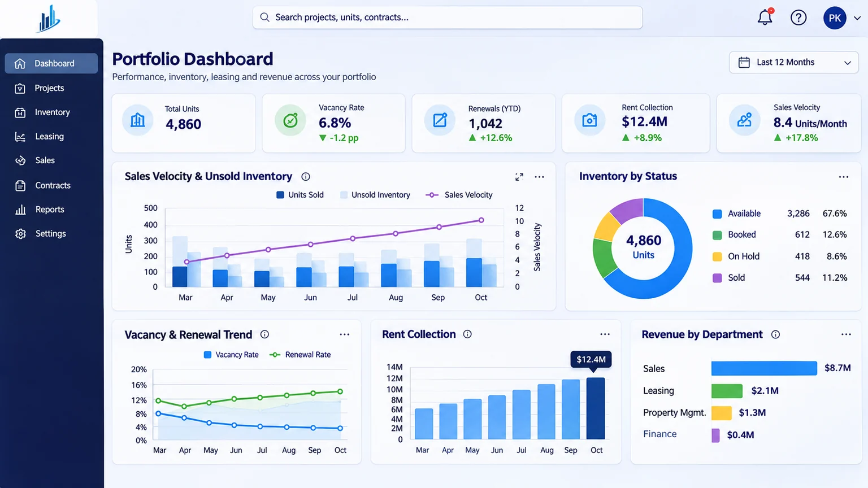This screenshot has width=868, height=488.
Task: Open the Inventory by Status more options menu
Action: (844, 177)
